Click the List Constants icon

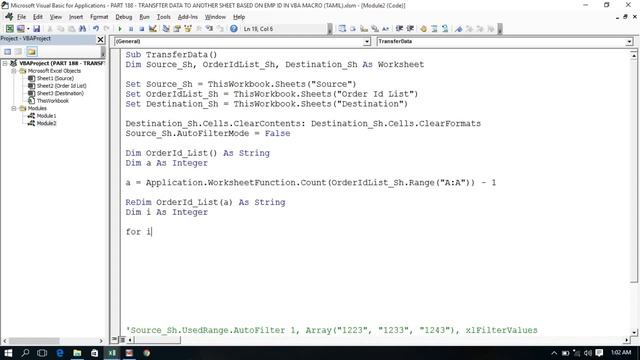[353, 29]
